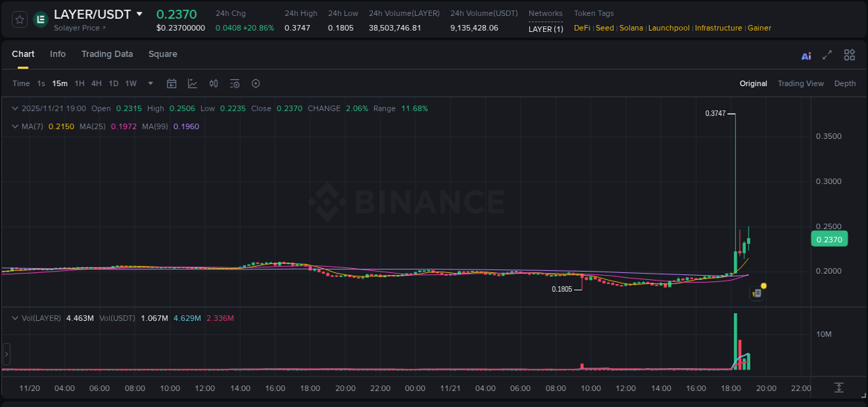
Task: Open the Trading View chart mode
Action: 801,83
